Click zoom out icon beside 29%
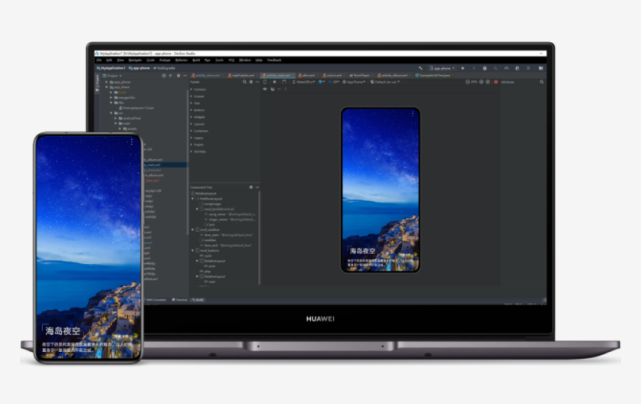Viewport: 641px width, 404px height. (468, 82)
